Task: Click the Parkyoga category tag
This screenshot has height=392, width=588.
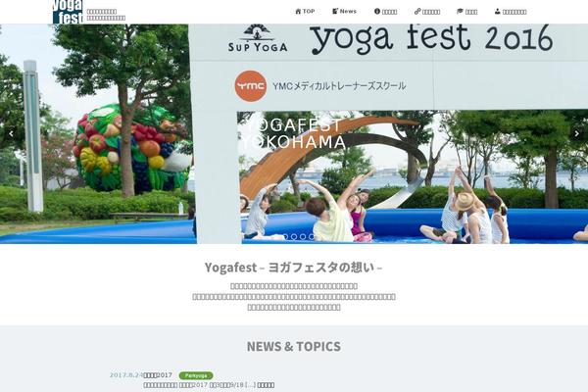Action: point(196,375)
